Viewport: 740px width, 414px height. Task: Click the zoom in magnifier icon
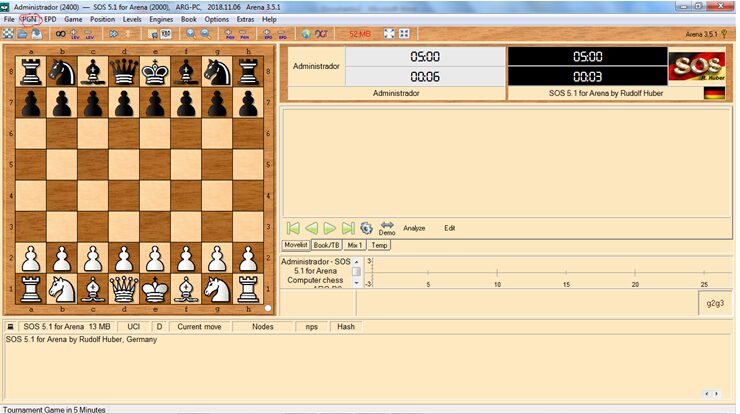(x=191, y=34)
